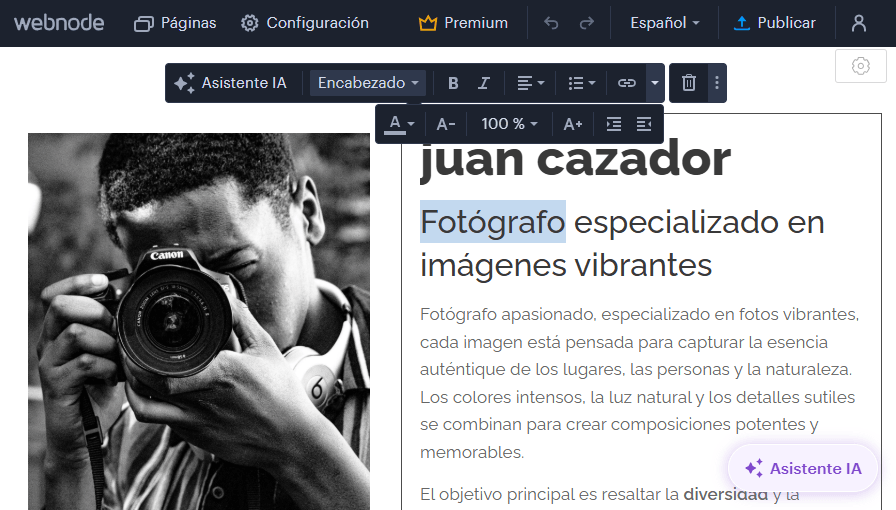Toggle italic formatting
Screen dimensions: 896x510
click(484, 83)
